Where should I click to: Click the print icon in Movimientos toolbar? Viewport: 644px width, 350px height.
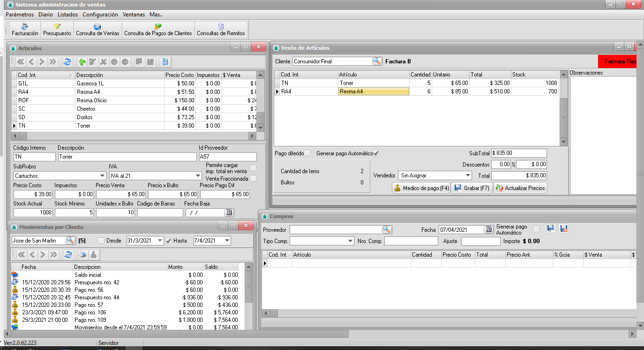tap(82, 255)
